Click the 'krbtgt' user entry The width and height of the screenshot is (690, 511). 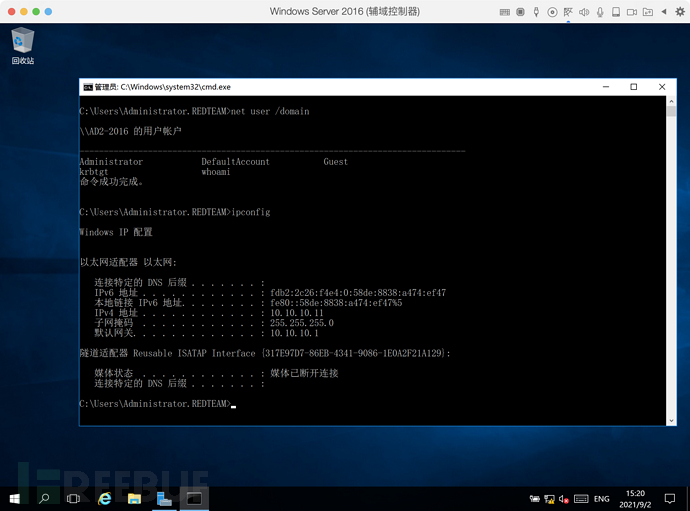[x=94, y=172]
